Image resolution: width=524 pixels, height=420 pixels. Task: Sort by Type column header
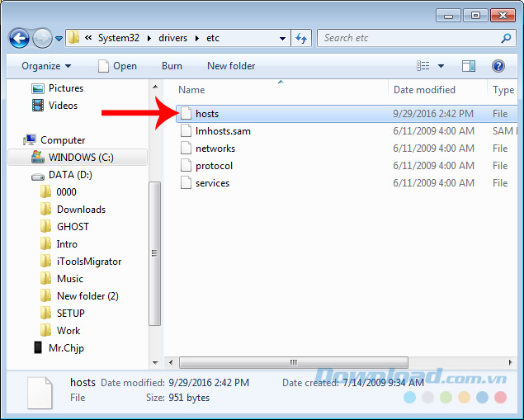tap(503, 90)
